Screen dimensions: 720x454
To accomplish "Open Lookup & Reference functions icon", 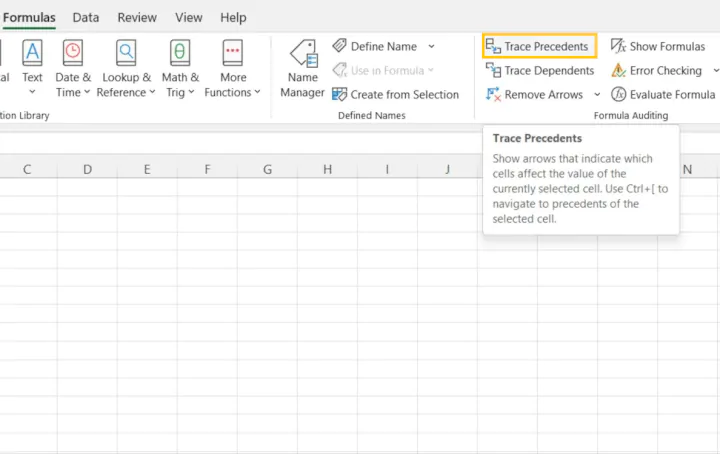I will tap(126, 52).
